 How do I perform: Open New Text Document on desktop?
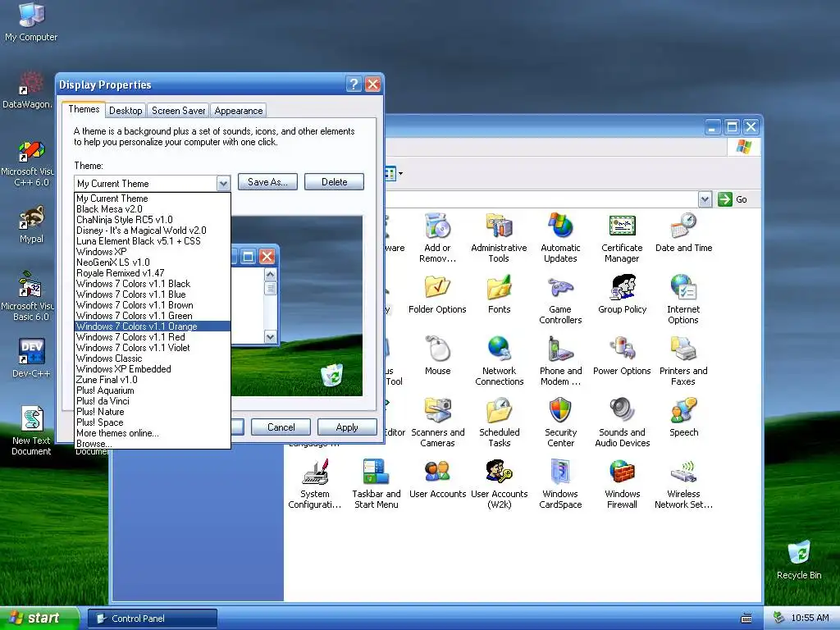[31, 431]
